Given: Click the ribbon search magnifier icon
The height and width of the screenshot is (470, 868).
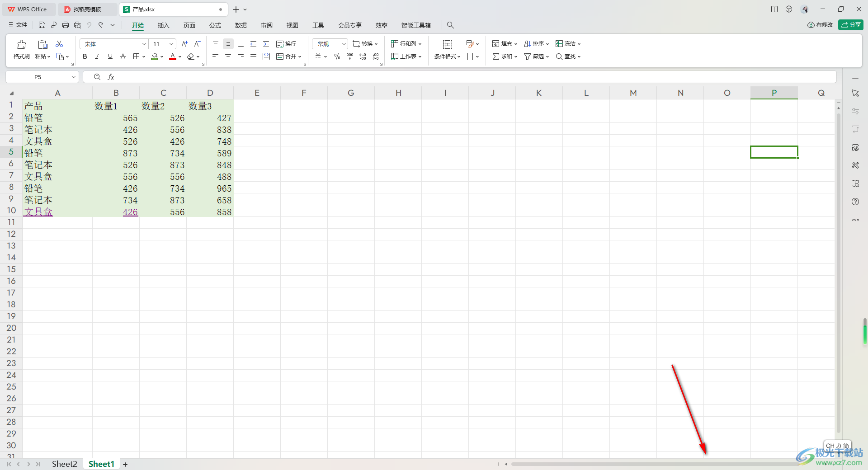Looking at the screenshot, I should [450, 25].
